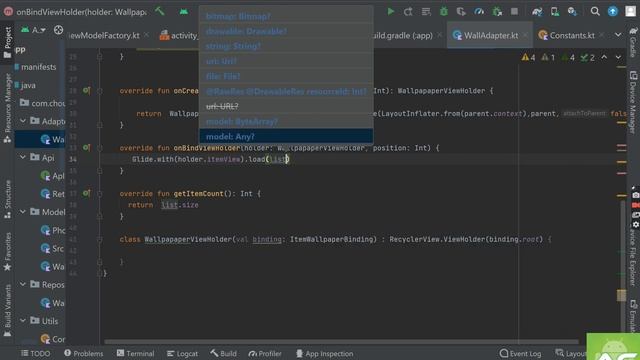Open the Build Variants side panel
The width and height of the screenshot is (640, 360).
point(7,310)
